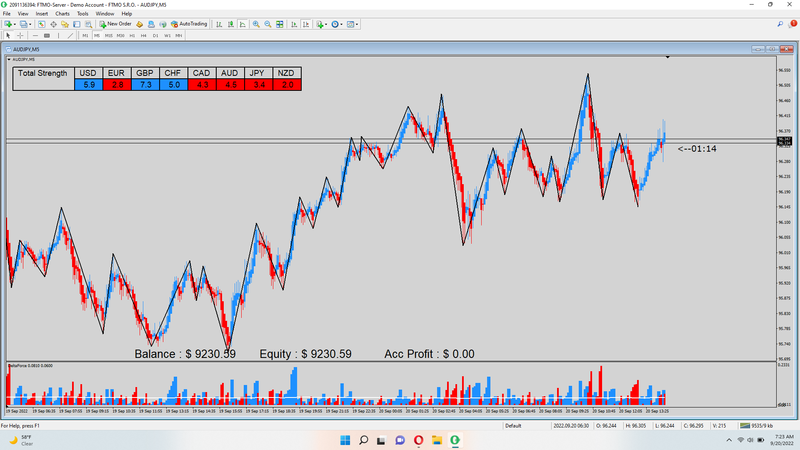Select the Trendline drawing tool

70,36
